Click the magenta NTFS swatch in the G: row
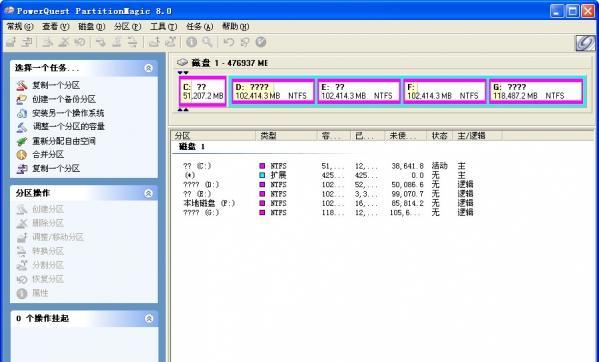Screen dimensions: 599x362 click(x=262, y=213)
